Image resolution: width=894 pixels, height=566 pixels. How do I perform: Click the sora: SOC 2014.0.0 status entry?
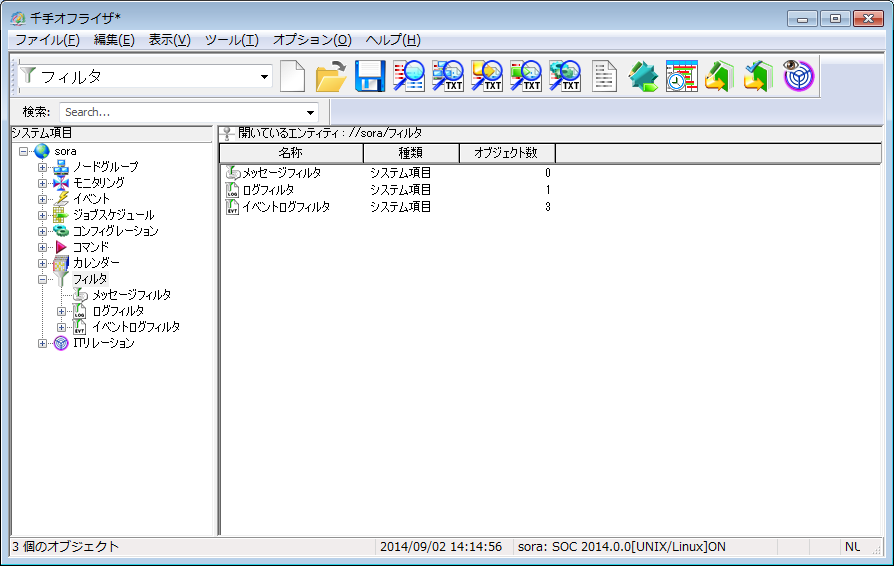click(621, 547)
